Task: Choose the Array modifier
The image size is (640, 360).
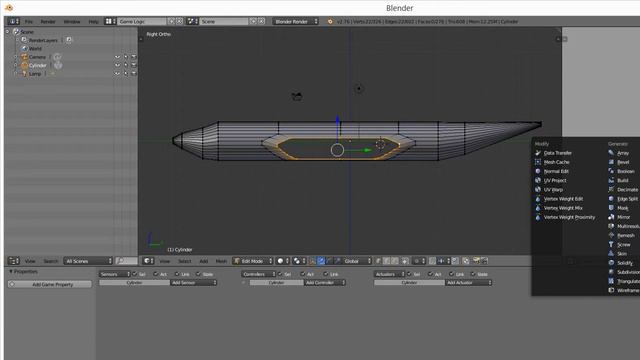Action: click(623, 153)
